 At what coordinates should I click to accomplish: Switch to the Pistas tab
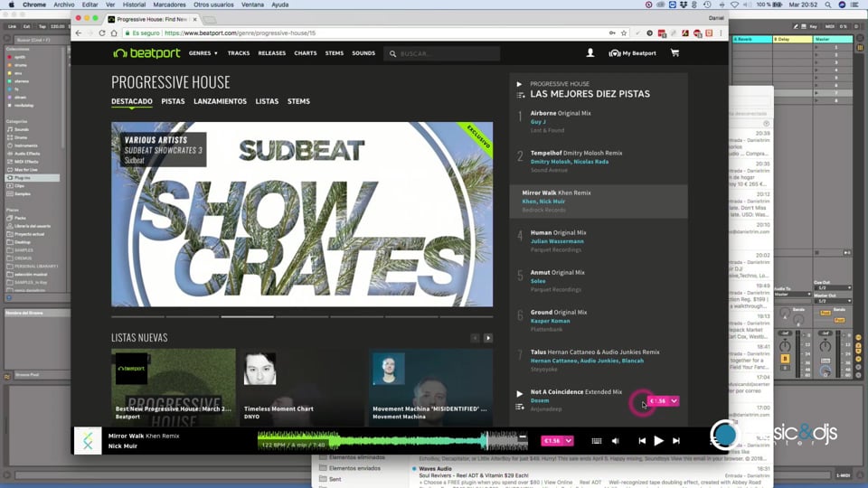(x=174, y=101)
